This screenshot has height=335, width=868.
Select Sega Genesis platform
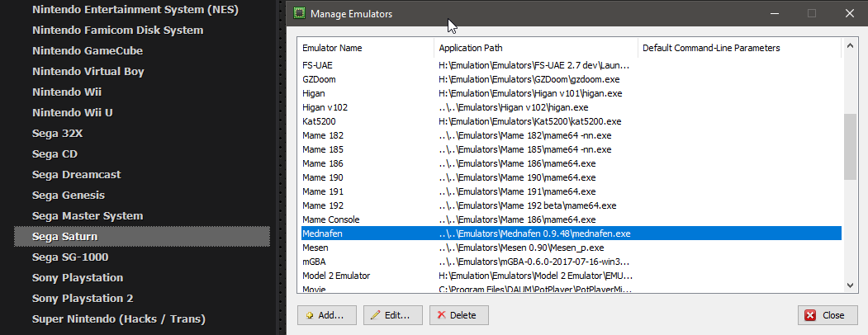(69, 195)
